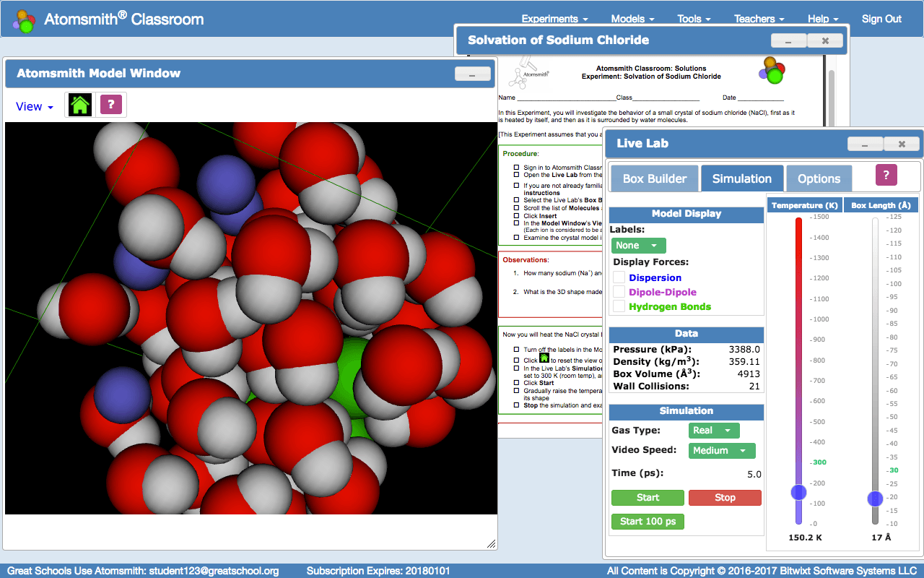Click the green 300 mark on Temperature scale

pos(818,462)
